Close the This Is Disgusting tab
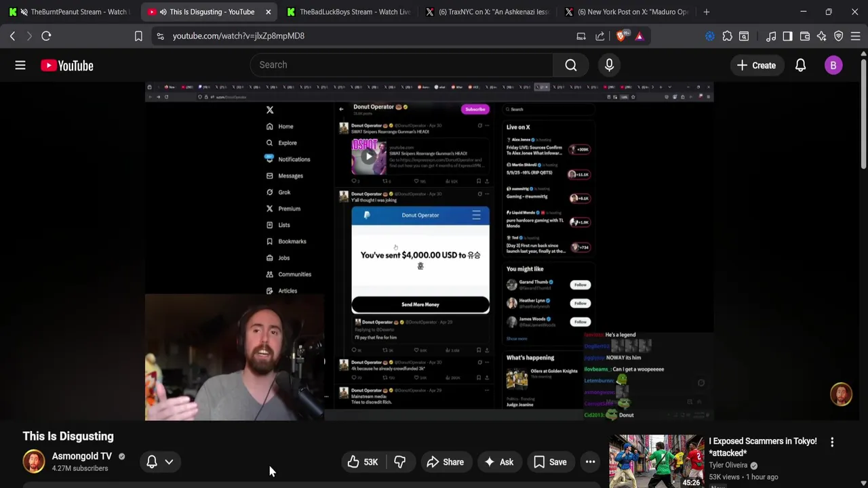The image size is (868, 488). click(269, 12)
